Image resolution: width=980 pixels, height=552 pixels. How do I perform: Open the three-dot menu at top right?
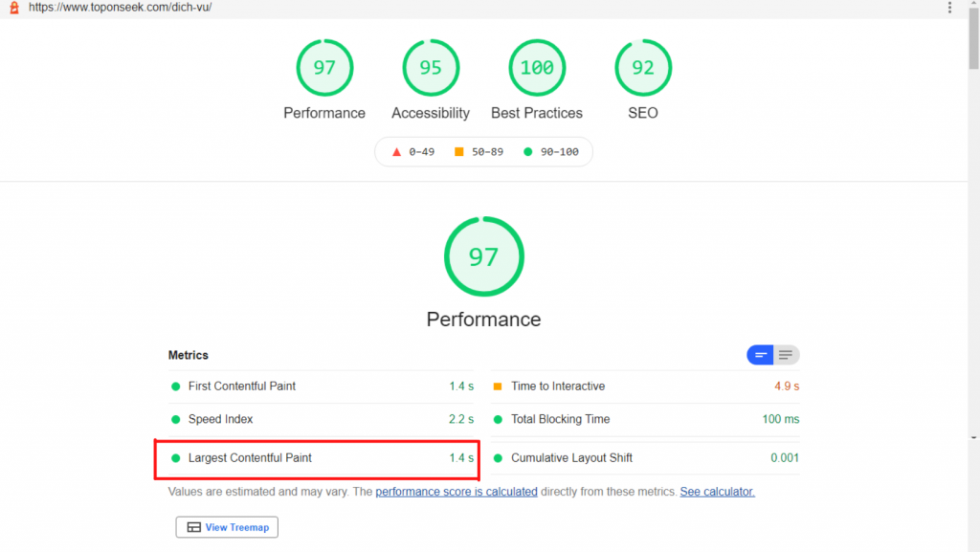click(949, 8)
